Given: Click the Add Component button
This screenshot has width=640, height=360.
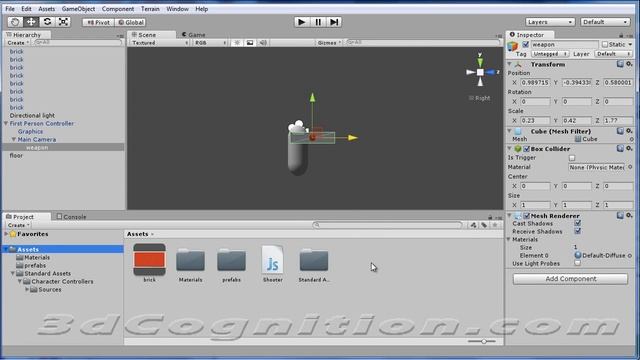Looking at the screenshot, I should [x=570, y=279].
